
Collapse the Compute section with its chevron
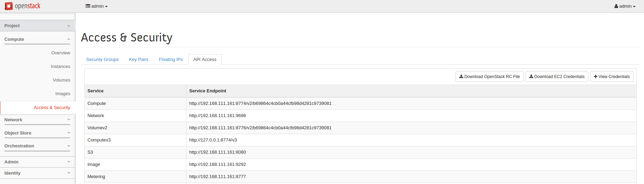pyautogui.click(x=69, y=39)
